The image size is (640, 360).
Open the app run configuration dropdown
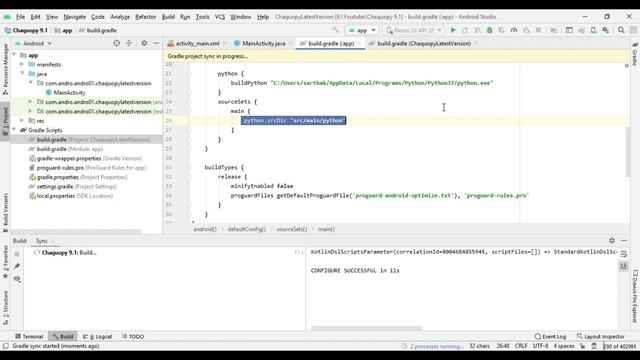pos(362,30)
